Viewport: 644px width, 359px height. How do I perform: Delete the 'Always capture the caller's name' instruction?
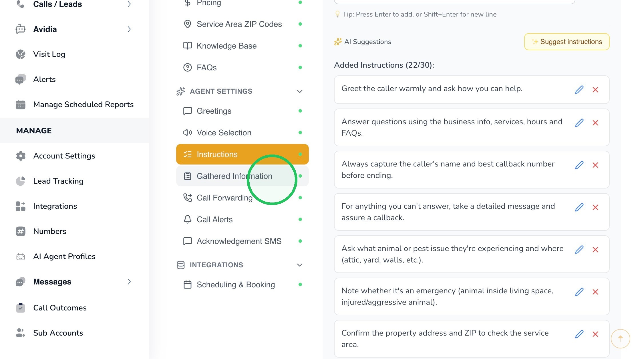click(595, 165)
